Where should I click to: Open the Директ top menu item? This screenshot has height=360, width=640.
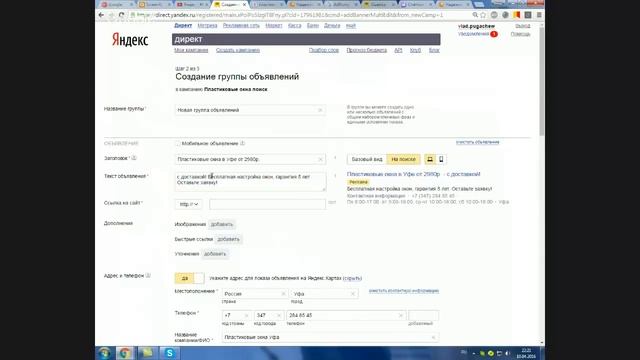[183, 26]
